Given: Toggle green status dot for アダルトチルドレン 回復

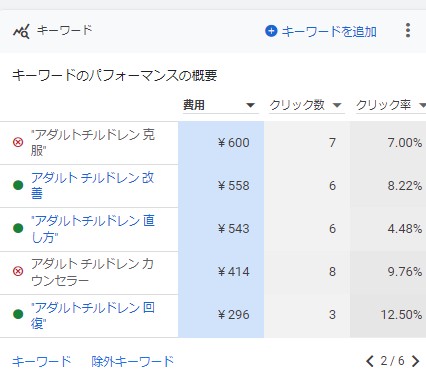Looking at the screenshot, I should point(18,314).
